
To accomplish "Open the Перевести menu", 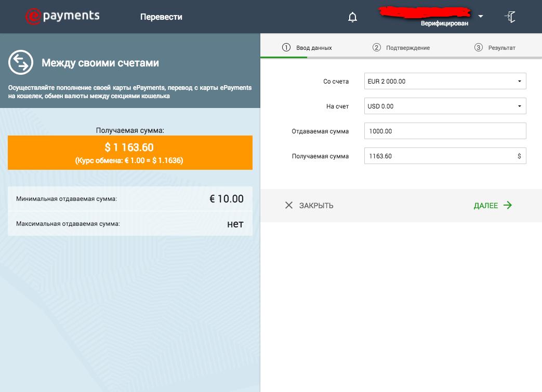I will click(161, 17).
